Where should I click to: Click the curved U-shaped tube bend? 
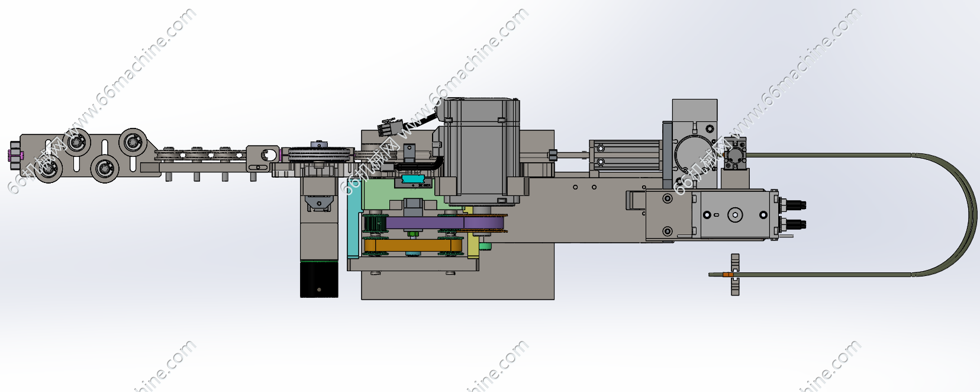[x=968, y=214]
